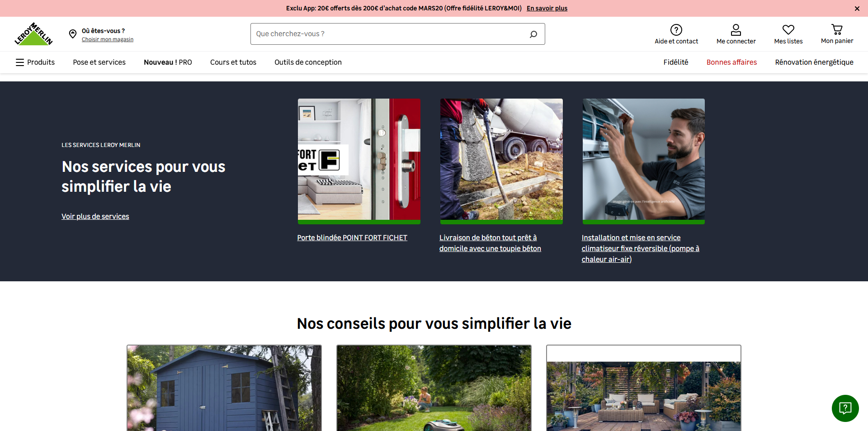Click heading 'Nos services pour vous simplifier la vie'
868x431 pixels.
coord(143,176)
